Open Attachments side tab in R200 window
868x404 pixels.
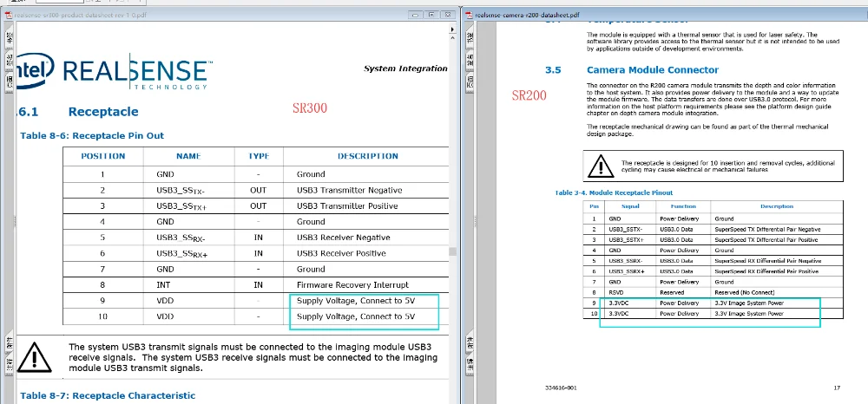point(469,342)
